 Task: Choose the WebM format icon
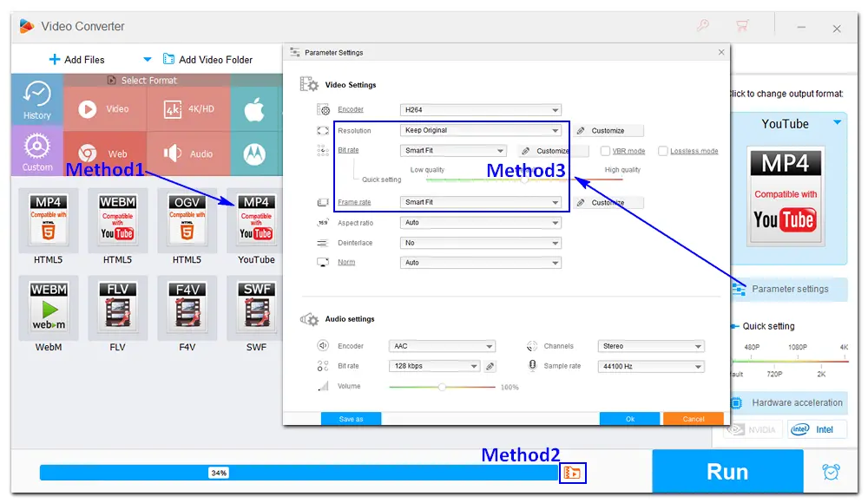(x=48, y=308)
